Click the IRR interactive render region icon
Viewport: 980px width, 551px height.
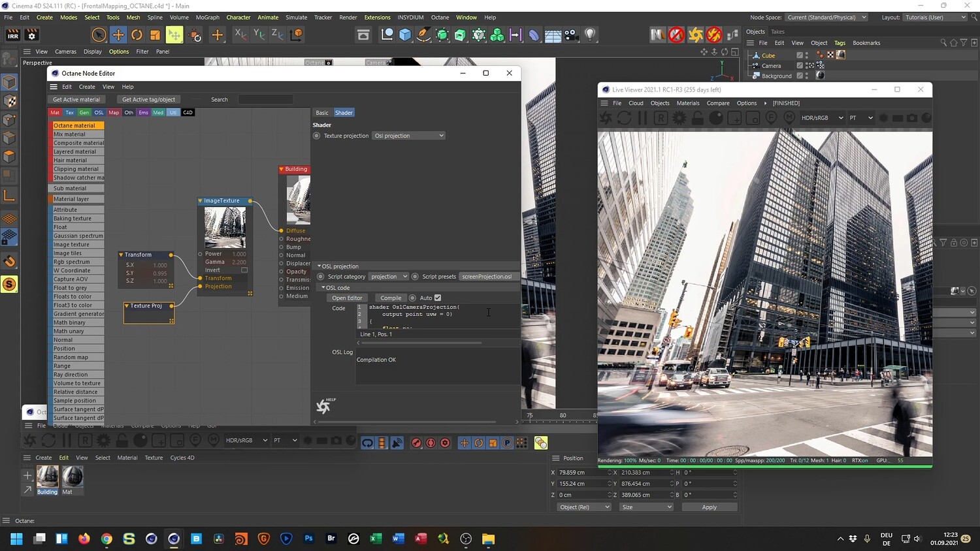12,35
